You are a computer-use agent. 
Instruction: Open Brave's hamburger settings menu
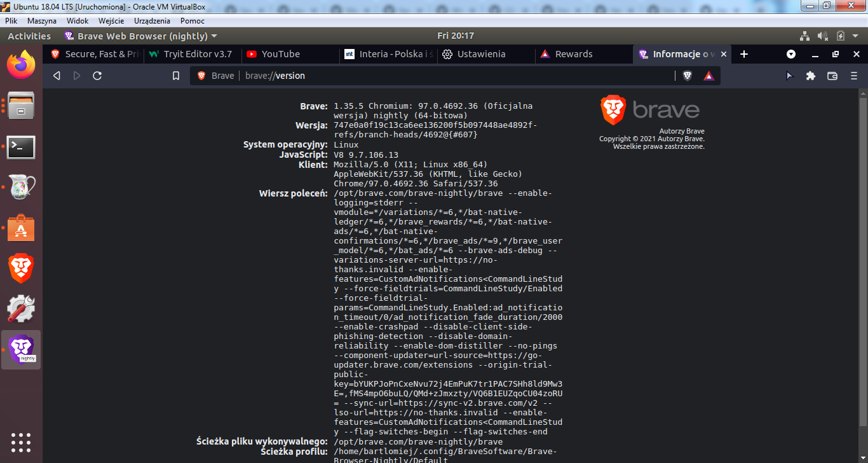[x=854, y=75]
